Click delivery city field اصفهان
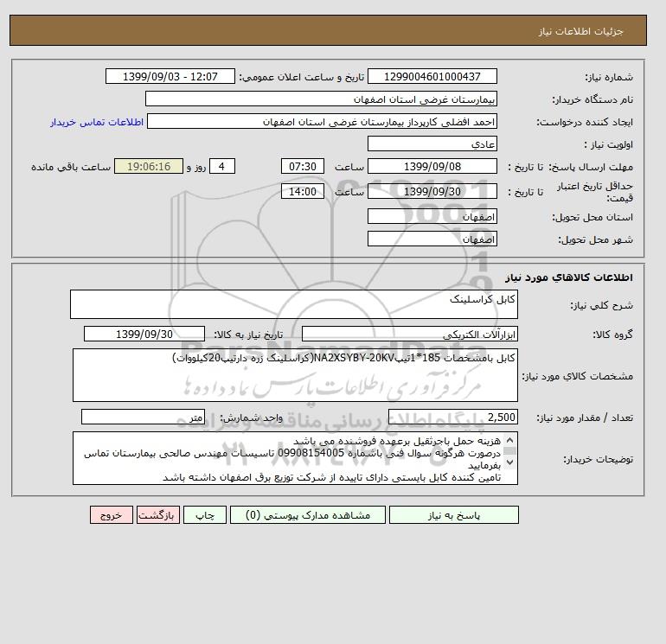This screenshot has height=644, width=666. click(x=432, y=239)
